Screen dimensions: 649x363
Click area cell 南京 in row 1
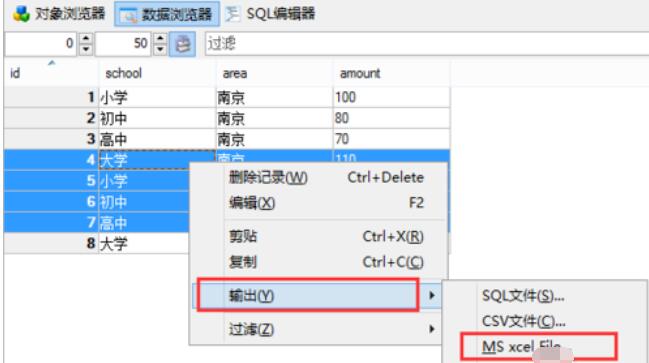[x=274, y=98]
